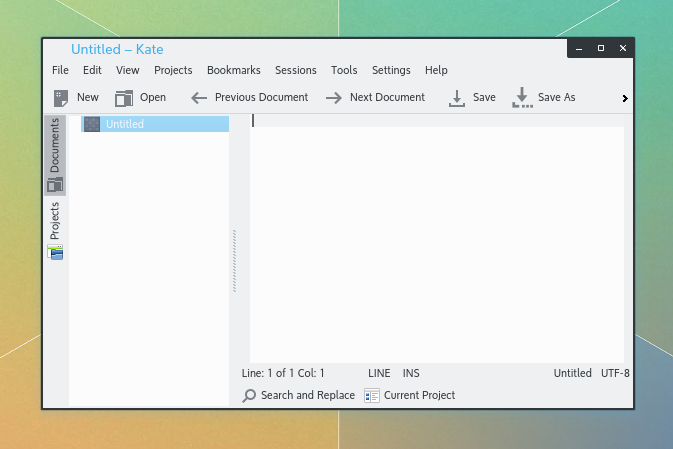The image size is (673, 449).
Task: Open the View menu
Action: 127,70
